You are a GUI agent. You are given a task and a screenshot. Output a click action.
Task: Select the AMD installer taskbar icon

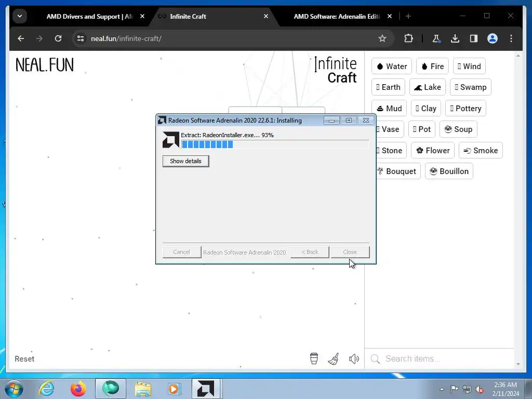206,389
